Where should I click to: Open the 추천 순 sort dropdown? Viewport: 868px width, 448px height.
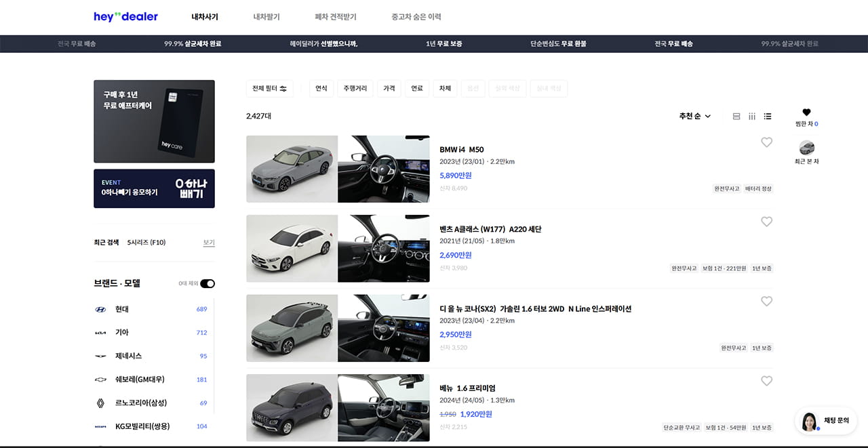point(693,116)
